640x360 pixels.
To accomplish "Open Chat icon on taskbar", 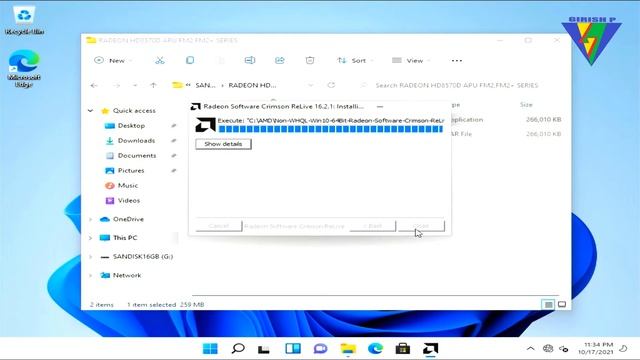I will coord(320,349).
